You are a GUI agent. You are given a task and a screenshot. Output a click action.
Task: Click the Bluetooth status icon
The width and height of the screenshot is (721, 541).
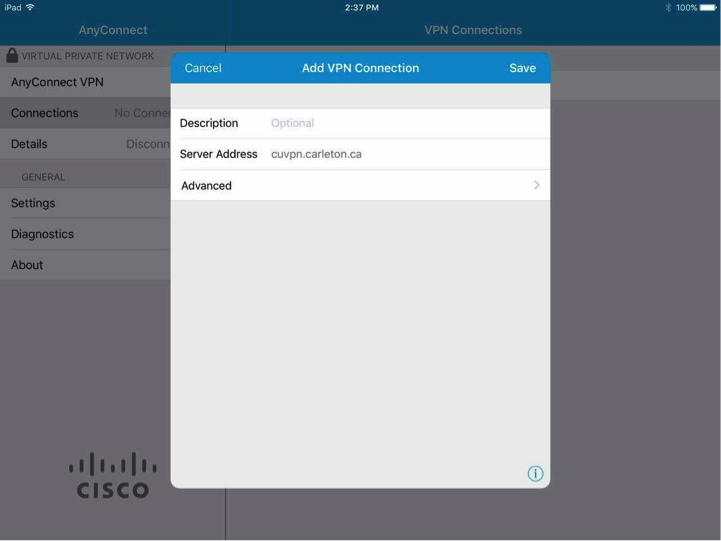tap(668, 8)
